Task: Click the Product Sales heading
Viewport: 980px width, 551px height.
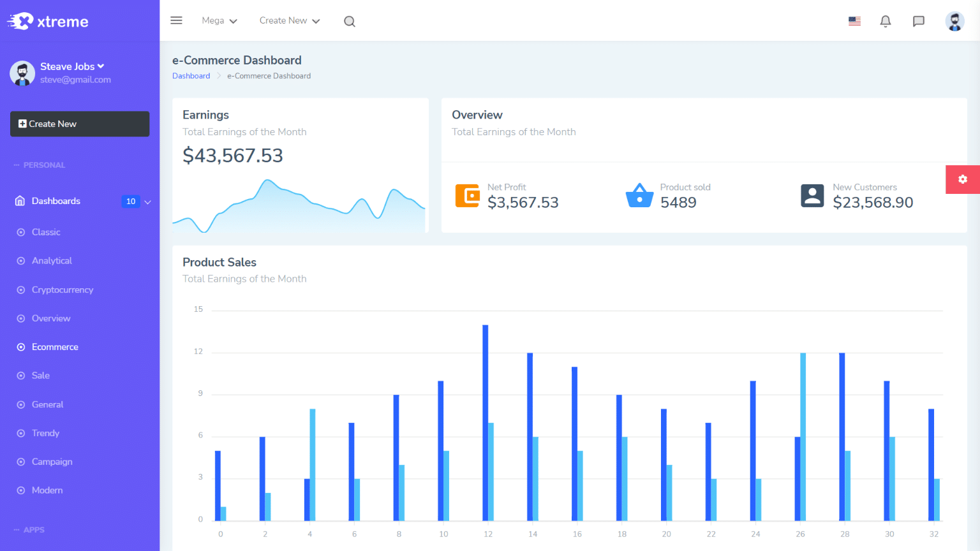Action: [219, 262]
